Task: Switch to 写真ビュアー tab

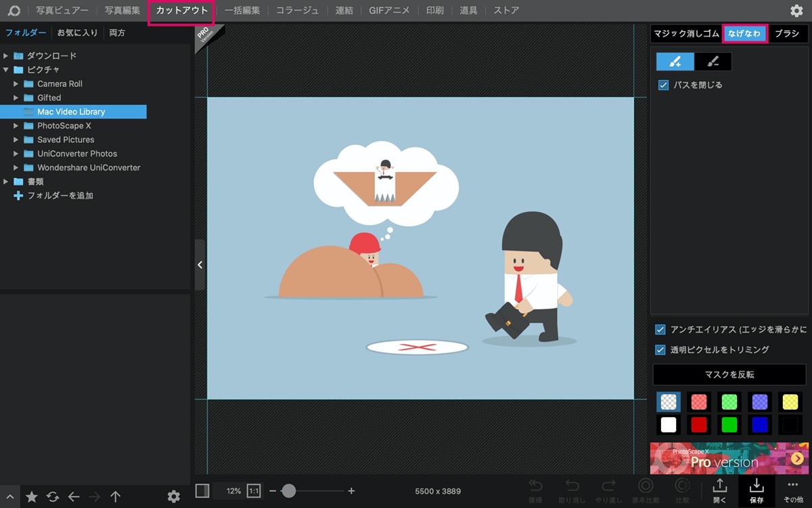Action: click(x=62, y=11)
